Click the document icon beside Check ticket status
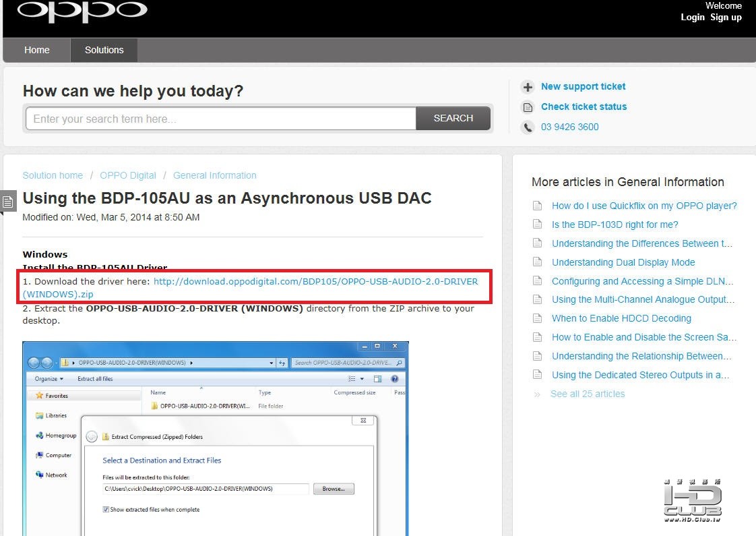The width and height of the screenshot is (756, 536). pos(528,107)
